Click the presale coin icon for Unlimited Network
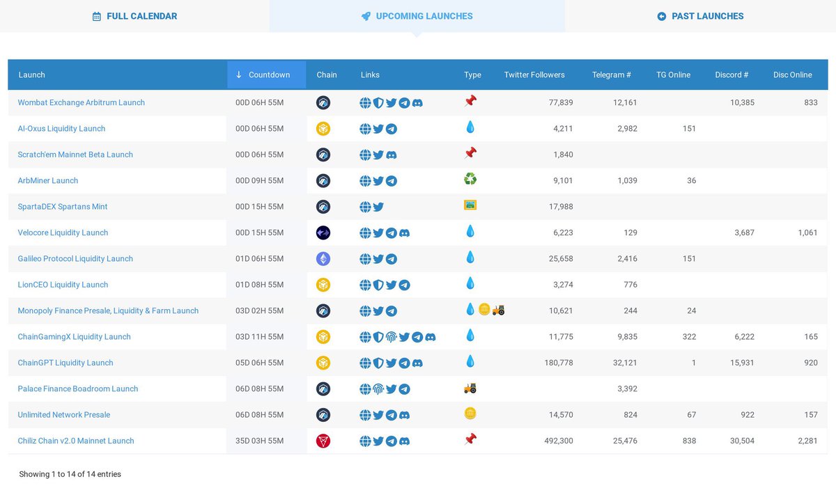Screen dimensions: 836x504 point(470,413)
